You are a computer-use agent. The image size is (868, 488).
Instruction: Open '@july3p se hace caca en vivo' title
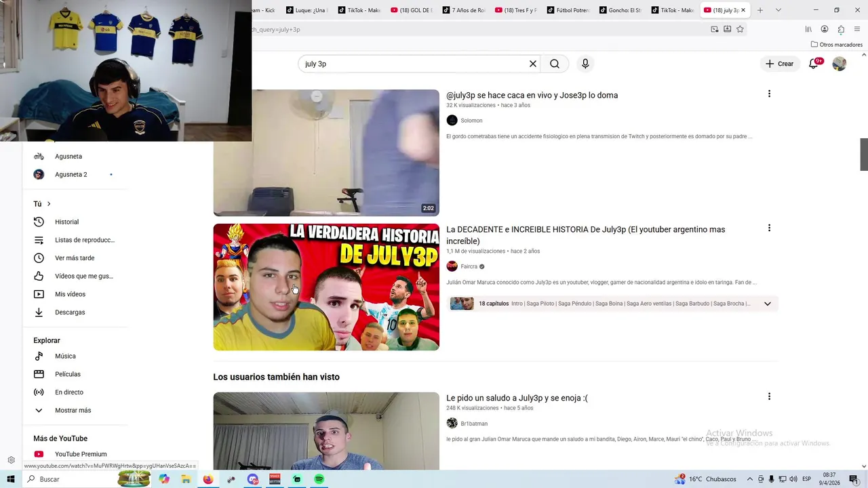point(532,95)
